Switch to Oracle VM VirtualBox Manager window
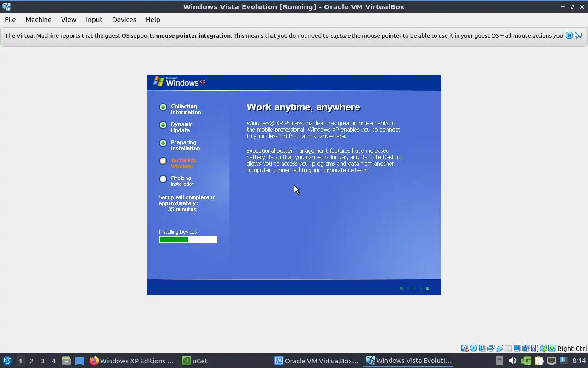The image size is (588, 368). 317,361
